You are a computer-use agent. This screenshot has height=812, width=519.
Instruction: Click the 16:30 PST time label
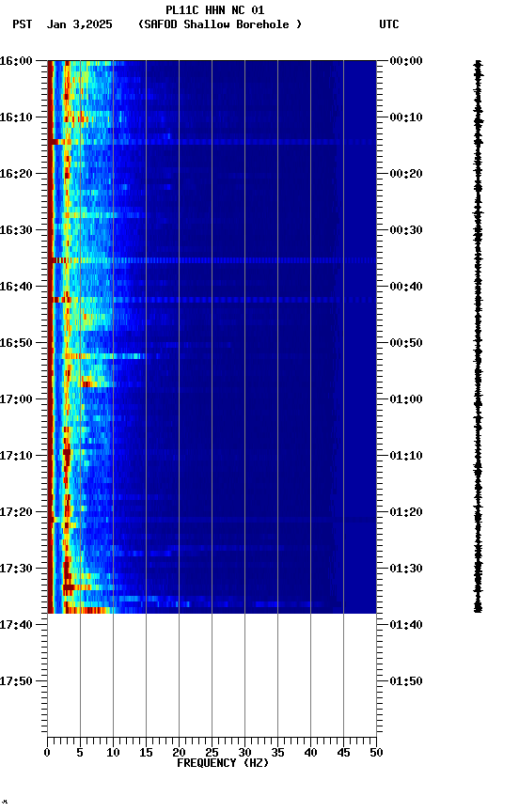16,230
